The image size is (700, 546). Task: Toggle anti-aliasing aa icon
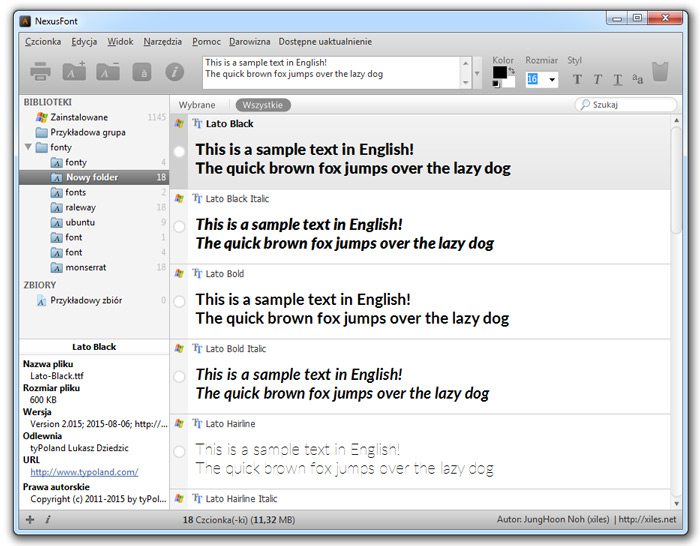pos(638,79)
